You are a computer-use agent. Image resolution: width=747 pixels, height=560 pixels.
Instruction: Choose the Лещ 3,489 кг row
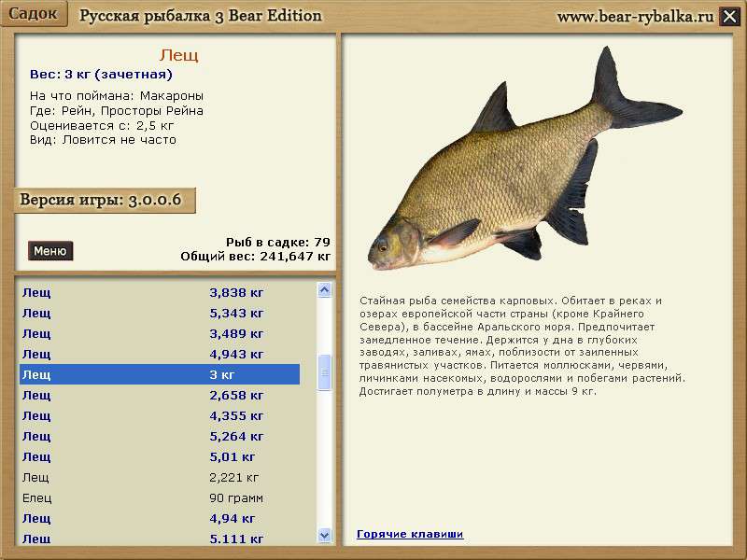[159, 333]
